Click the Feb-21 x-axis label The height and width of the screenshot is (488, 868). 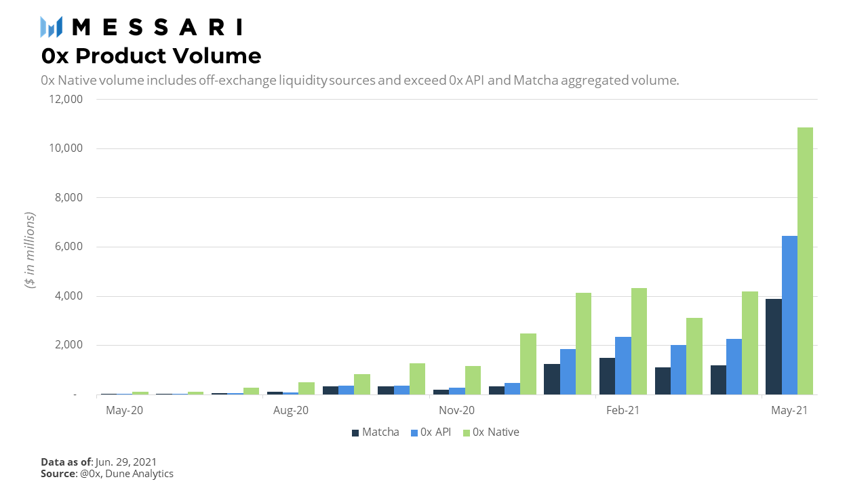623,411
